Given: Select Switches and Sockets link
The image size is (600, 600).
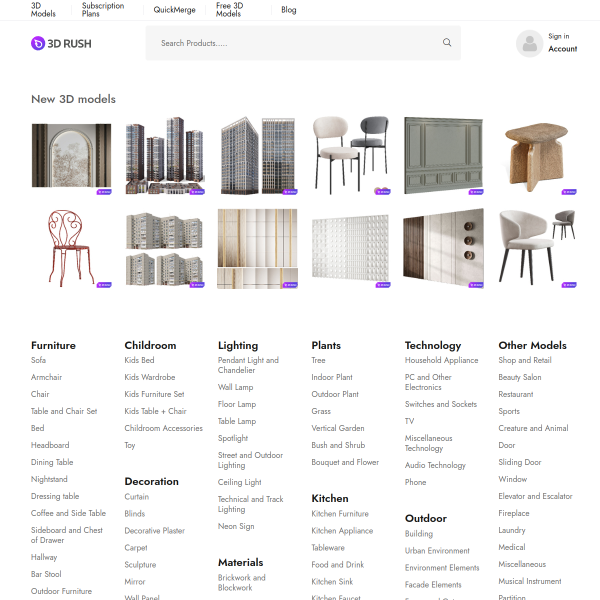Looking at the screenshot, I should (441, 404).
